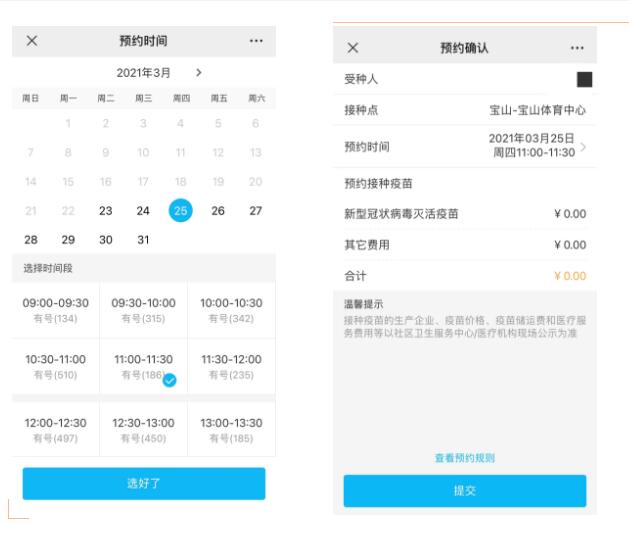This screenshot has height=548, width=629.
Task: Open the 接种点 宝山体育中心 row
Action: (x=464, y=110)
